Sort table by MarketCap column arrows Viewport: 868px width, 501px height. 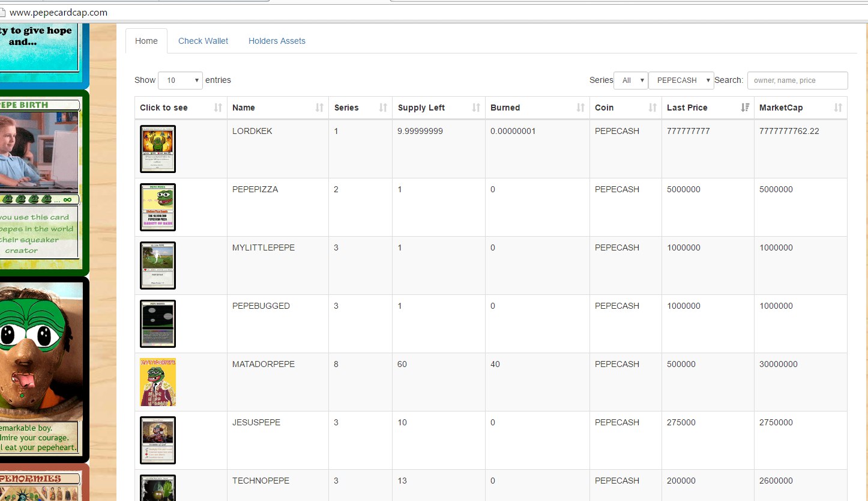pyautogui.click(x=837, y=108)
